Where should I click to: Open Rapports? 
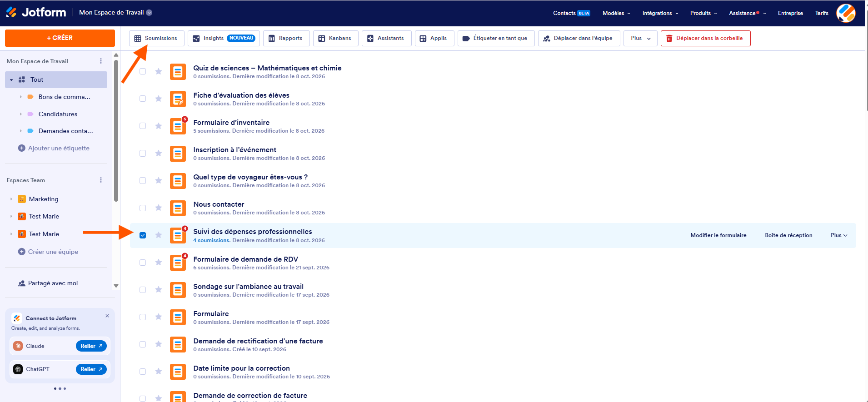click(286, 38)
